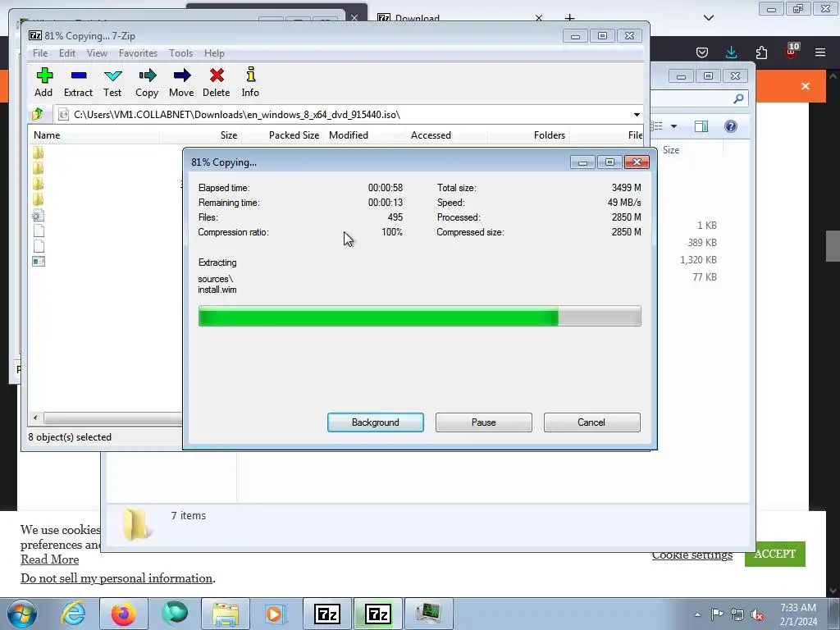Dismiss the orange banner with the X

coord(806,86)
